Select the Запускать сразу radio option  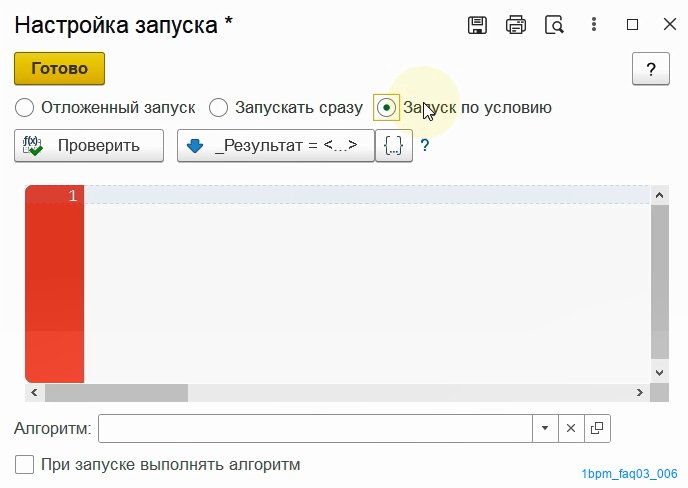[x=218, y=108]
